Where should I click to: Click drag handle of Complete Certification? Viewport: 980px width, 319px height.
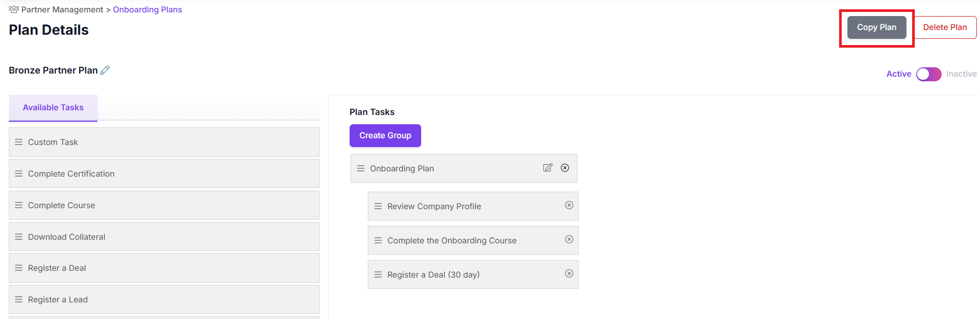coord(19,173)
